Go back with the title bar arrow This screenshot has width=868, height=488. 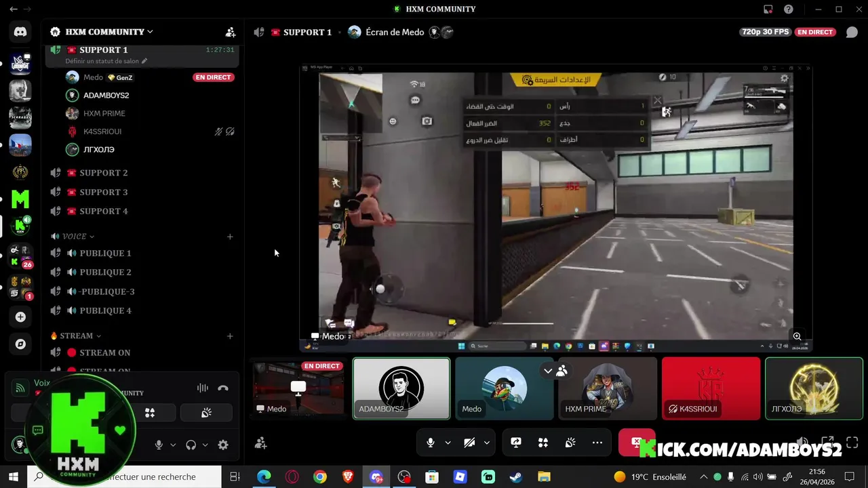[14, 9]
